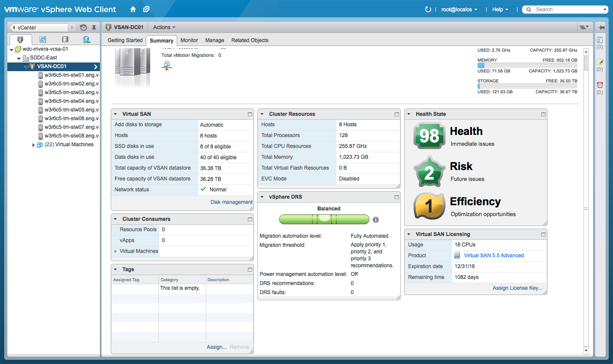This screenshot has height=364, width=613.
Task: Click the Efficiency 1 badge
Action: pos(429,206)
